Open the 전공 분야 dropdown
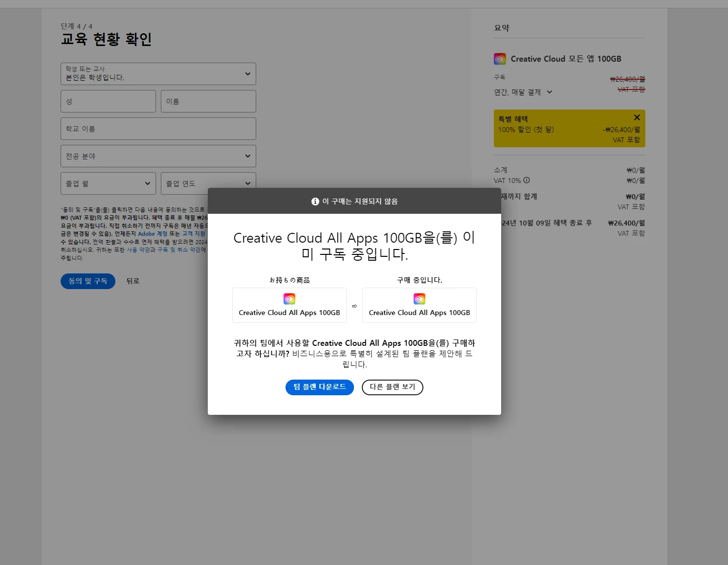This screenshot has height=565, width=728. tap(158, 156)
